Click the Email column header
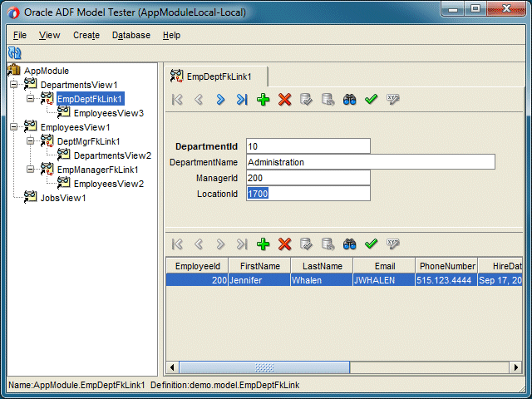The height and width of the screenshot is (399, 532). pyautogui.click(x=384, y=266)
